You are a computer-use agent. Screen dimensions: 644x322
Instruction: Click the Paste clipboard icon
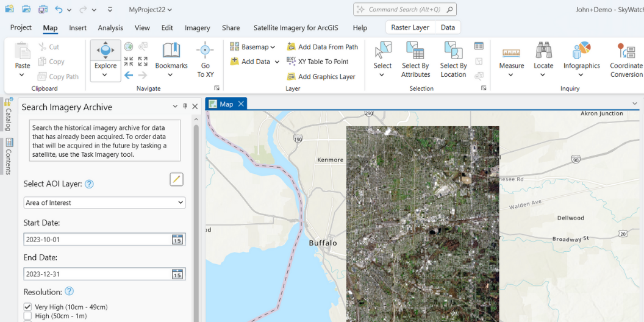point(23,51)
